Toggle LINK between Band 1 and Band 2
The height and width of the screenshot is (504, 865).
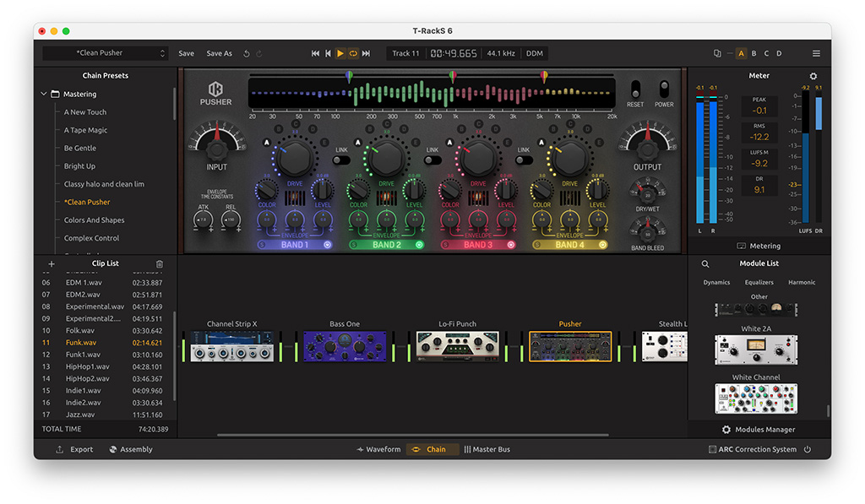341,160
